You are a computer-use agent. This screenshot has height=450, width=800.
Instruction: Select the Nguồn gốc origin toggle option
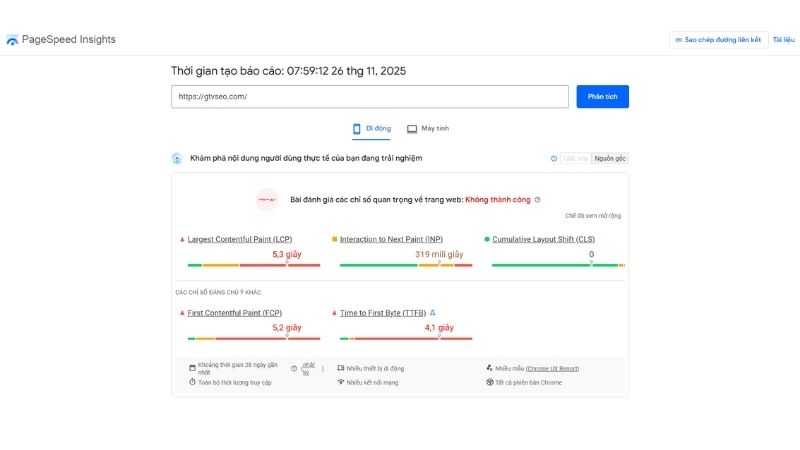(610, 159)
